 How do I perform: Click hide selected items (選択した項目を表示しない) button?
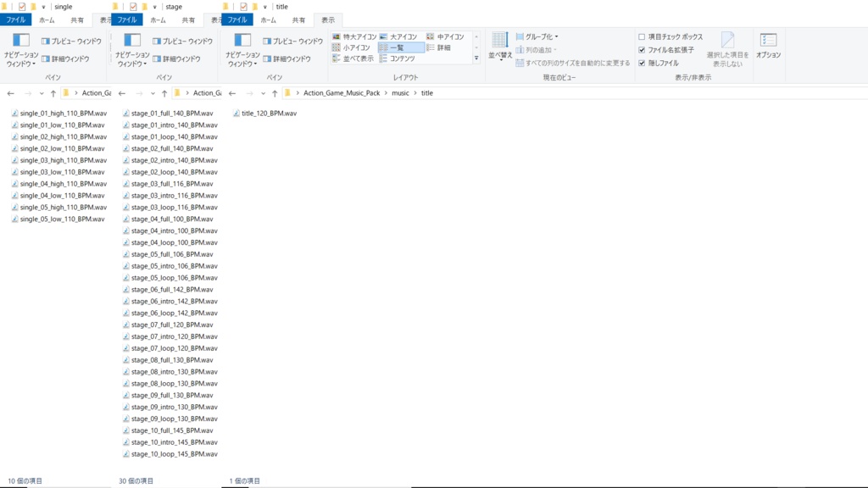pos(727,49)
